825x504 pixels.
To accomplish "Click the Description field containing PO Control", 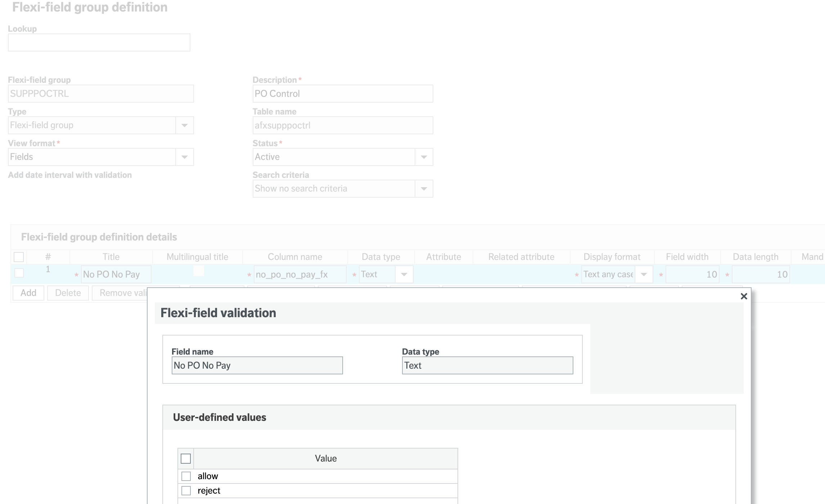I will [x=342, y=94].
